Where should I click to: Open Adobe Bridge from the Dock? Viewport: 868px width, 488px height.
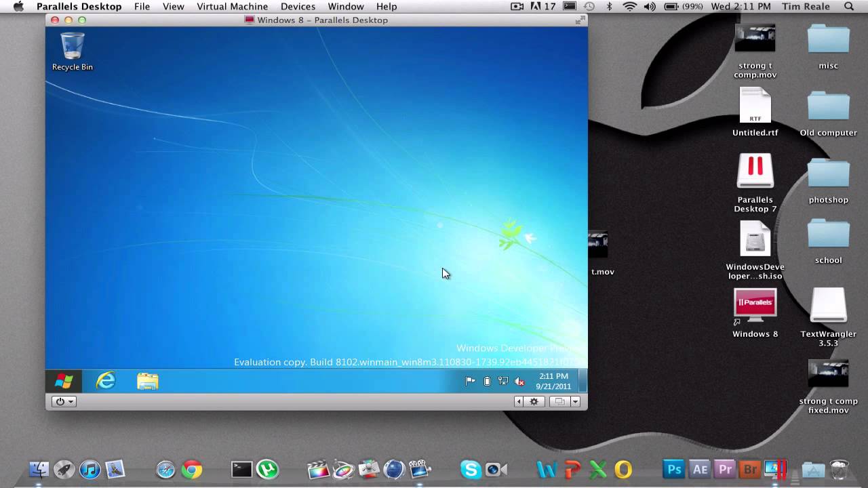pos(750,469)
